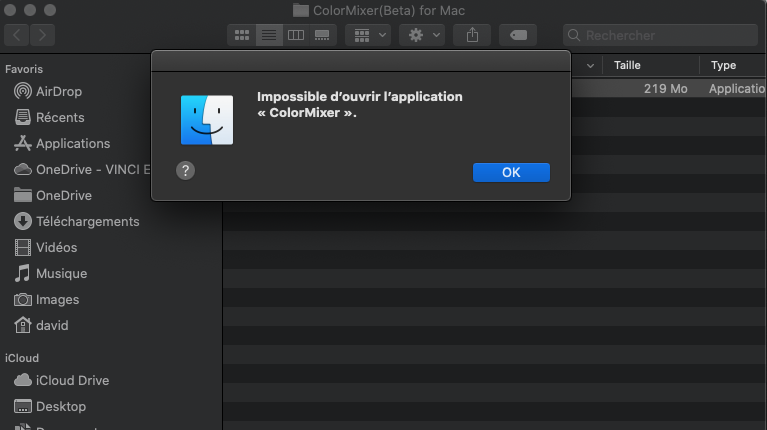Click the Récents document icon

click(23, 117)
